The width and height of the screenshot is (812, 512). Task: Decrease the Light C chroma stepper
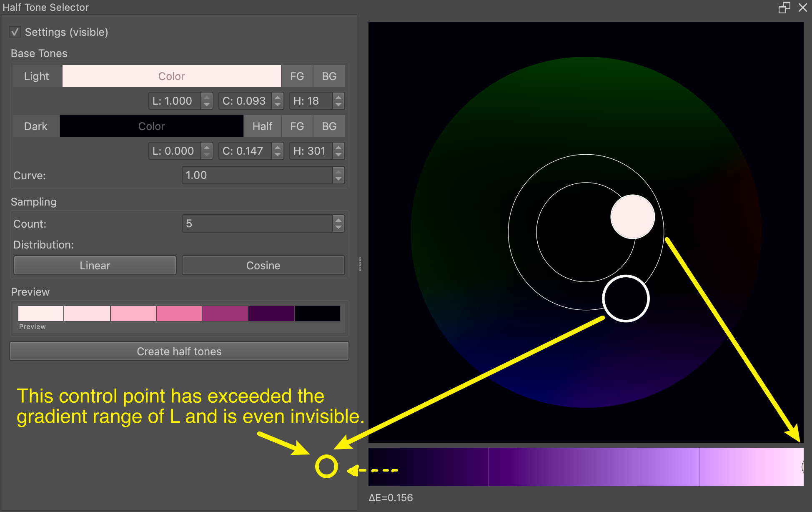pyautogui.click(x=278, y=105)
